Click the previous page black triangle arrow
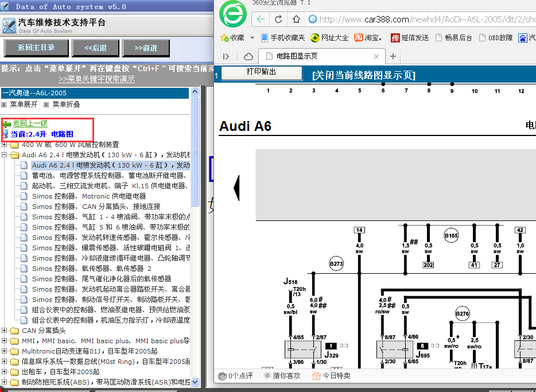The height and width of the screenshot is (392, 536). click(x=236, y=188)
